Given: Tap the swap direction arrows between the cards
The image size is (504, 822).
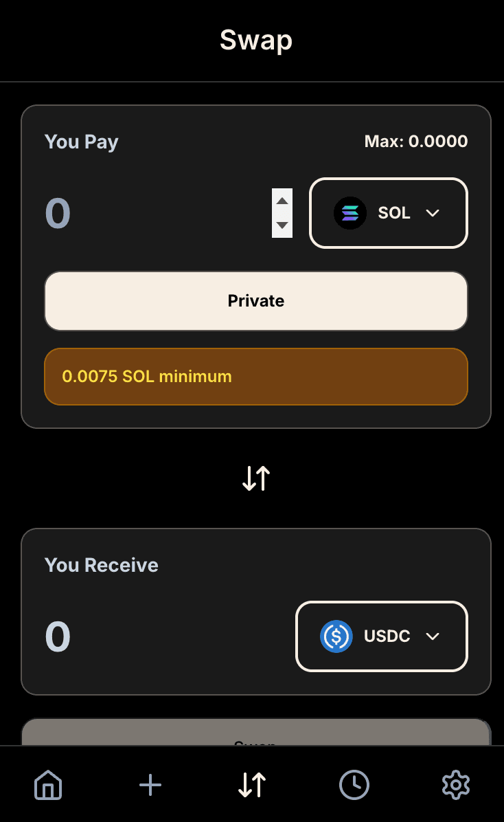Looking at the screenshot, I should tap(255, 478).
